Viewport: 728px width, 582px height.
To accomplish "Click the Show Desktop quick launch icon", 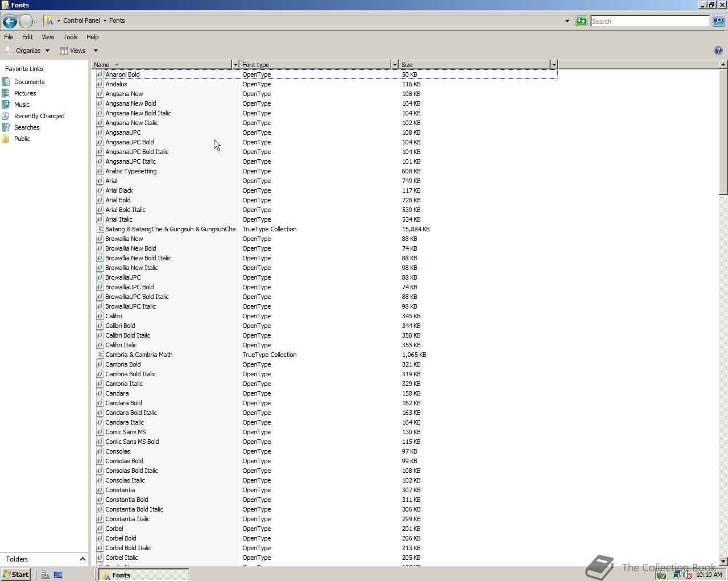I will [58, 575].
